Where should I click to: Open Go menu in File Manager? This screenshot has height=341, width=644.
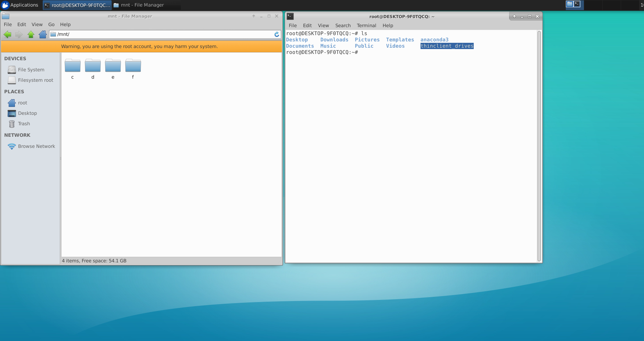[51, 24]
